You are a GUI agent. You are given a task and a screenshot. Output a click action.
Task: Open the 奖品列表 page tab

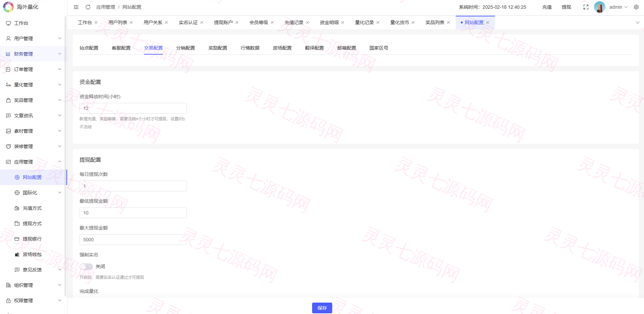[435, 22]
